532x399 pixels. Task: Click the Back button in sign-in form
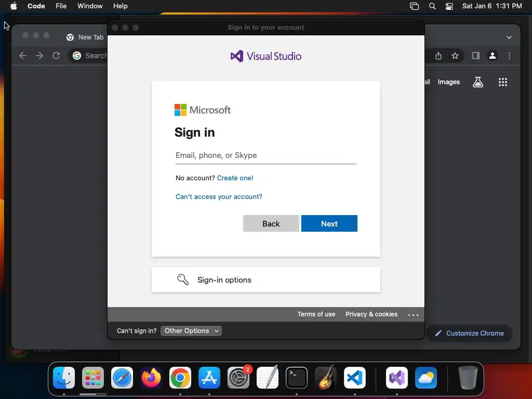tap(271, 223)
